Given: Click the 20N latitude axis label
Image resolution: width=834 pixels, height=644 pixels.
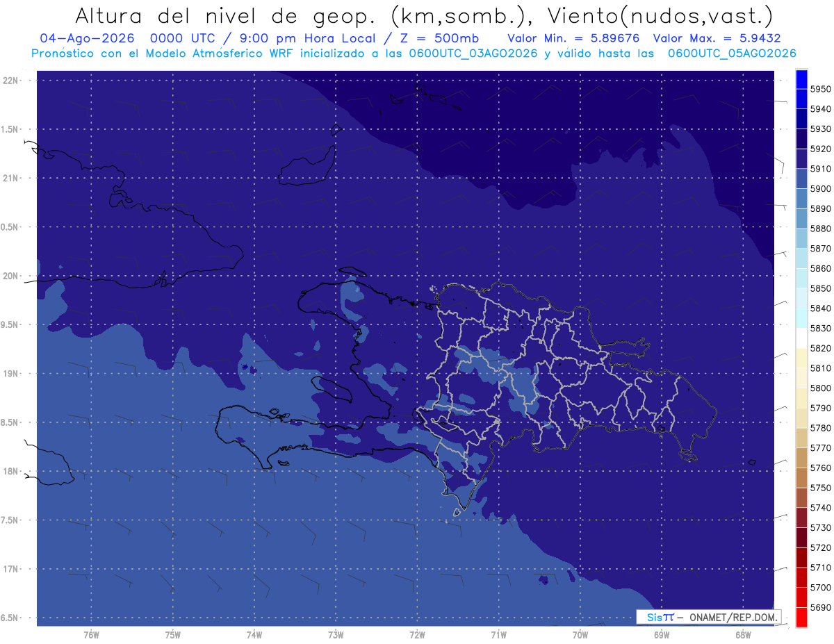Looking at the screenshot, I should point(11,276).
